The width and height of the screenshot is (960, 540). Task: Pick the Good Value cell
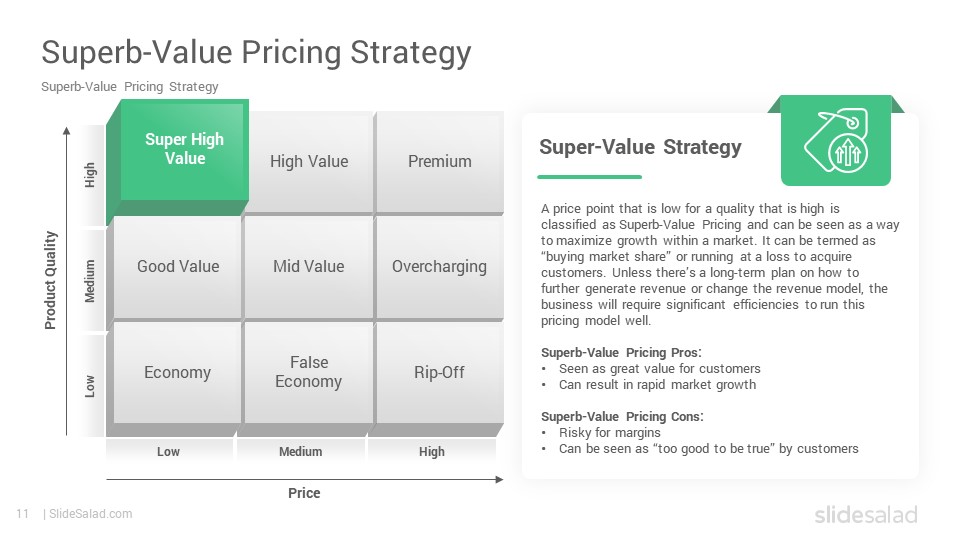point(178,267)
